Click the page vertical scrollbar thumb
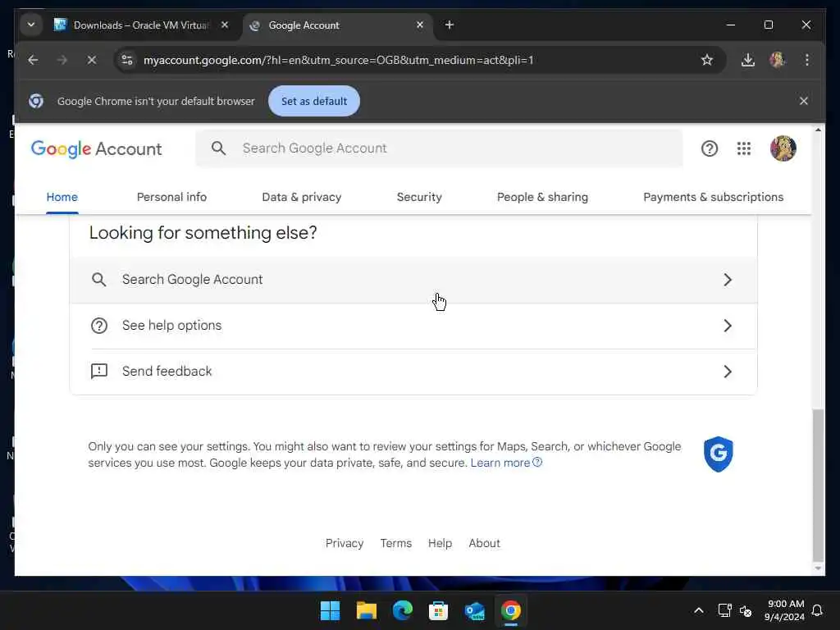The width and height of the screenshot is (840, 630). (x=818, y=485)
